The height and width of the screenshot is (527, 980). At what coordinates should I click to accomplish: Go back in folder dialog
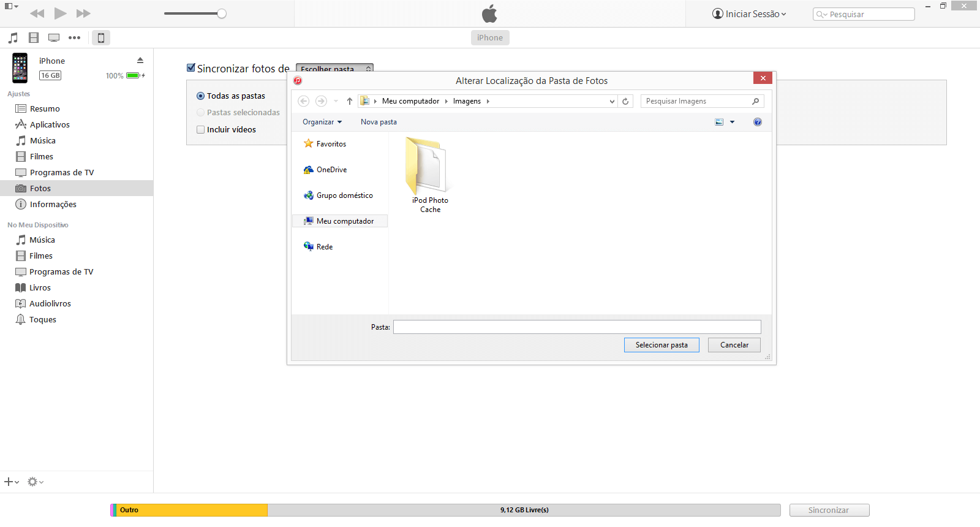pyautogui.click(x=304, y=101)
